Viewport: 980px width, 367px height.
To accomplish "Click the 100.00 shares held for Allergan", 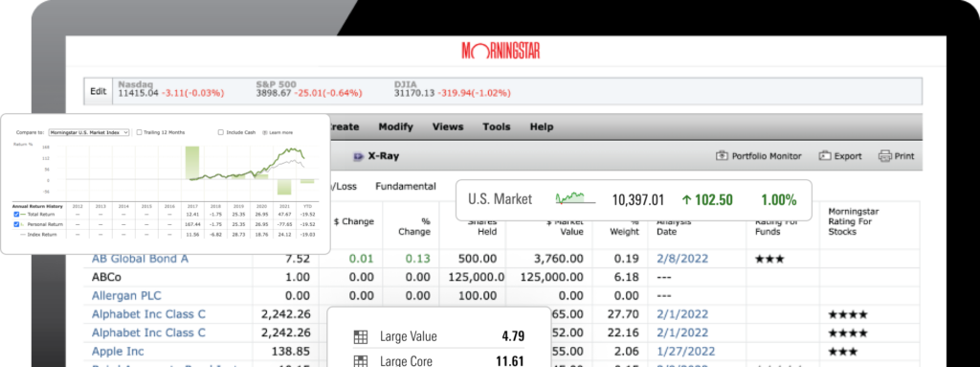I will 478,295.
